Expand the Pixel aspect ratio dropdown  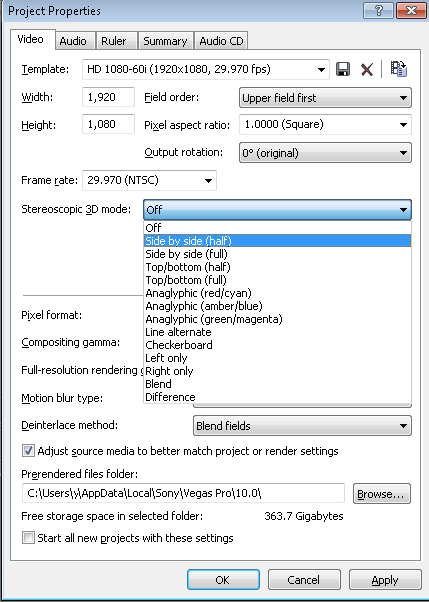325,124
